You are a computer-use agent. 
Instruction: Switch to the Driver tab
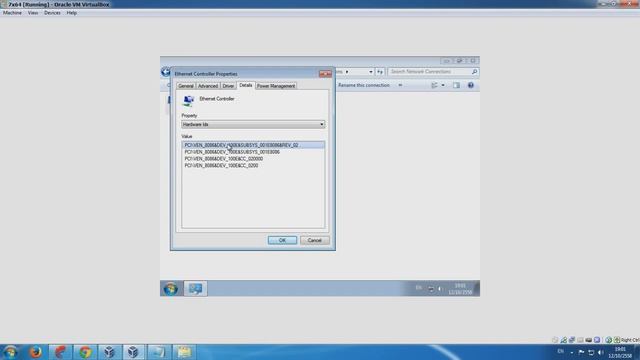click(228, 86)
